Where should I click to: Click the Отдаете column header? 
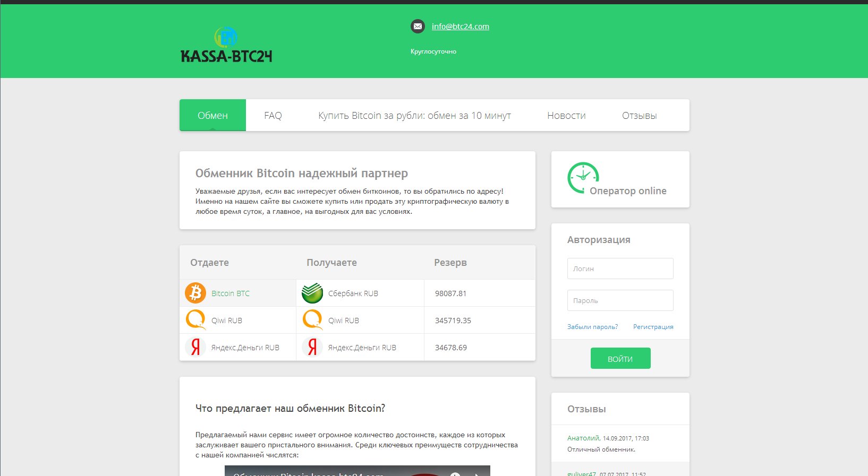click(209, 263)
